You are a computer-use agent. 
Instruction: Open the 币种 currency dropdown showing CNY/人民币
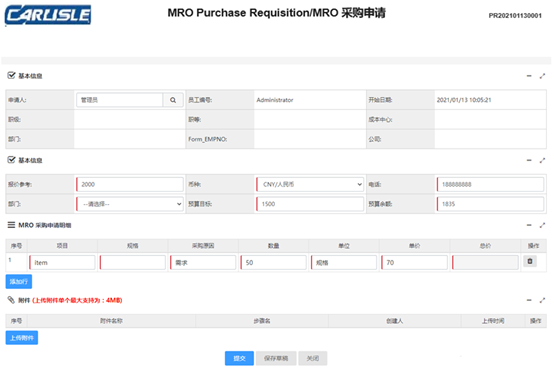point(310,184)
